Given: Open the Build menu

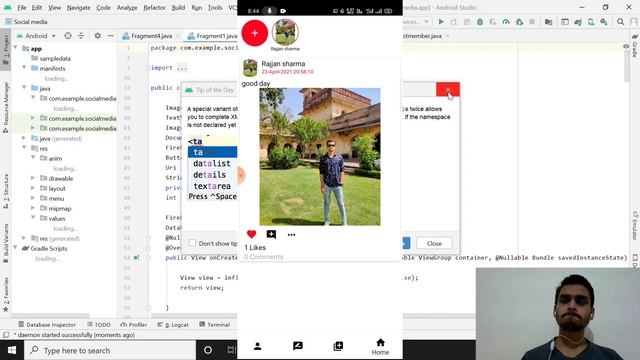Looking at the screenshot, I should tap(178, 7).
